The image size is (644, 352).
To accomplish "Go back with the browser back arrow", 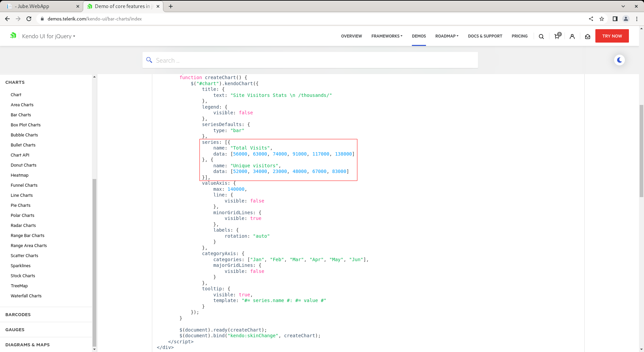I will (7, 19).
